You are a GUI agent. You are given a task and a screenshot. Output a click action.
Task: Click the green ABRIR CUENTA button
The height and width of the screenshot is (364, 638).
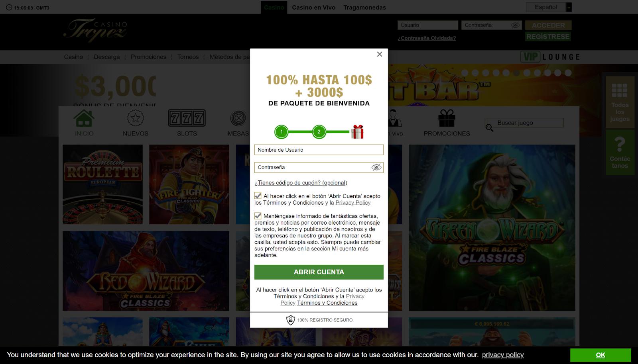pyautogui.click(x=319, y=272)
